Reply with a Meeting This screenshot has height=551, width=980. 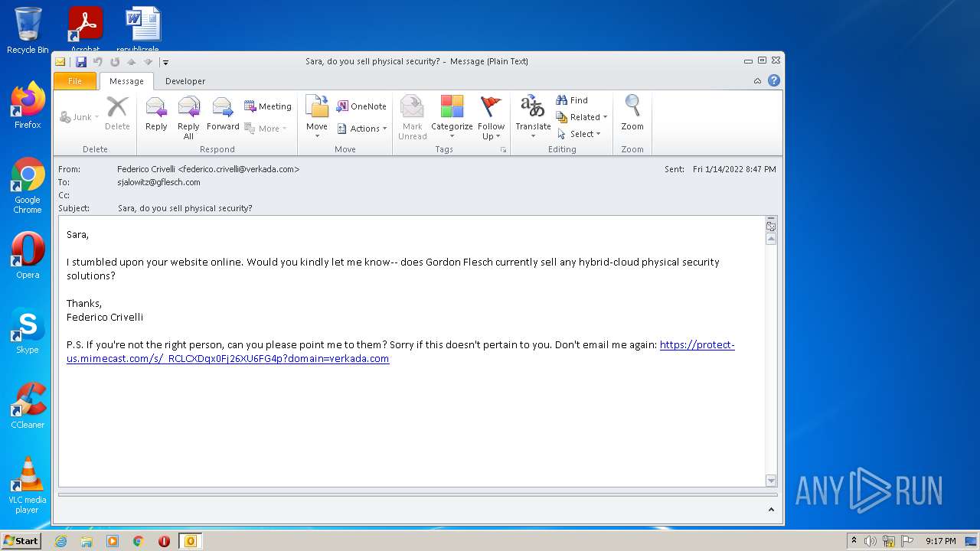(x=267, y=106)
